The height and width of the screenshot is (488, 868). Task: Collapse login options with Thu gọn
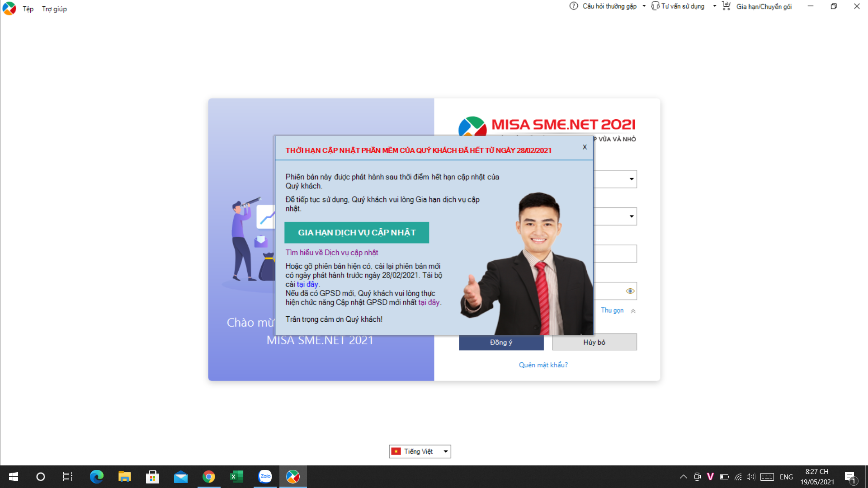(618, 310)
